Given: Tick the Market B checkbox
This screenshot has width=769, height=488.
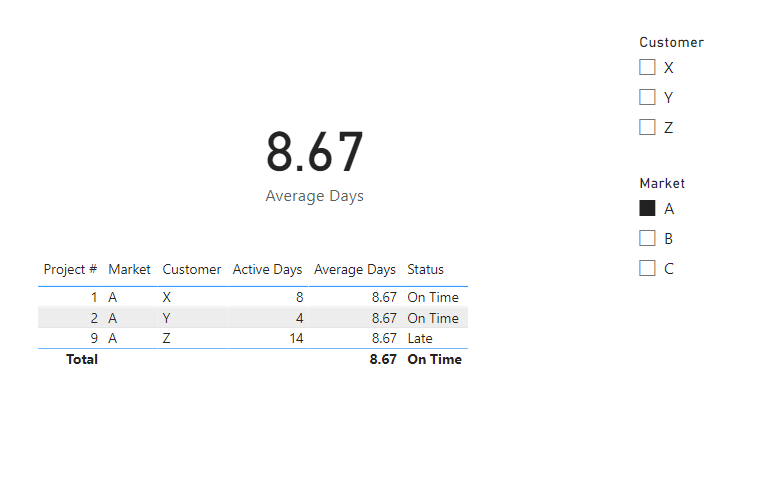Looking at the screenshot, I should 647,238.
